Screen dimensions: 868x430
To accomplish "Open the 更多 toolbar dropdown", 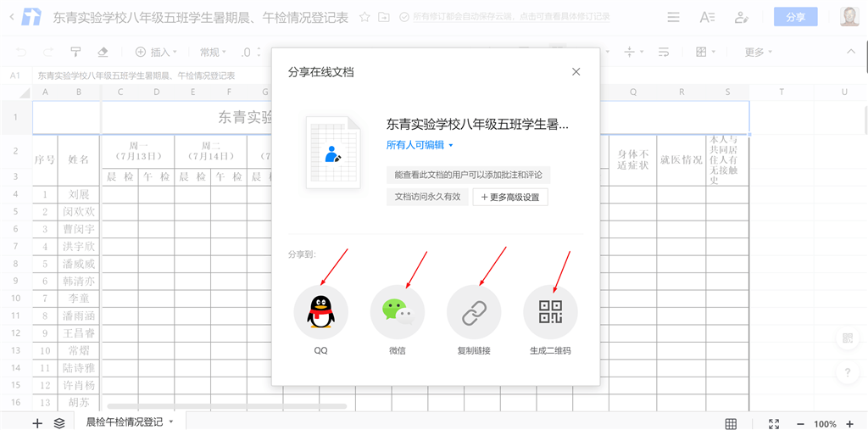I will [x=758, y=52].
